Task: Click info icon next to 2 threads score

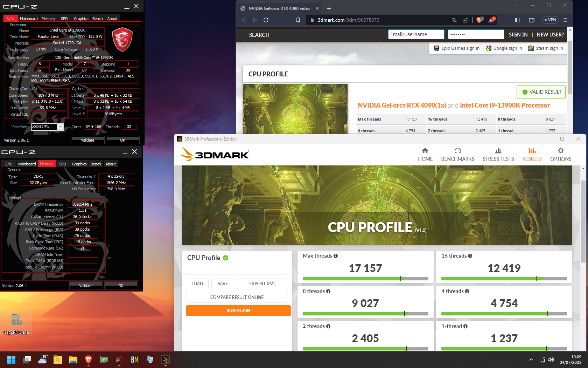Action: [328, 326]
